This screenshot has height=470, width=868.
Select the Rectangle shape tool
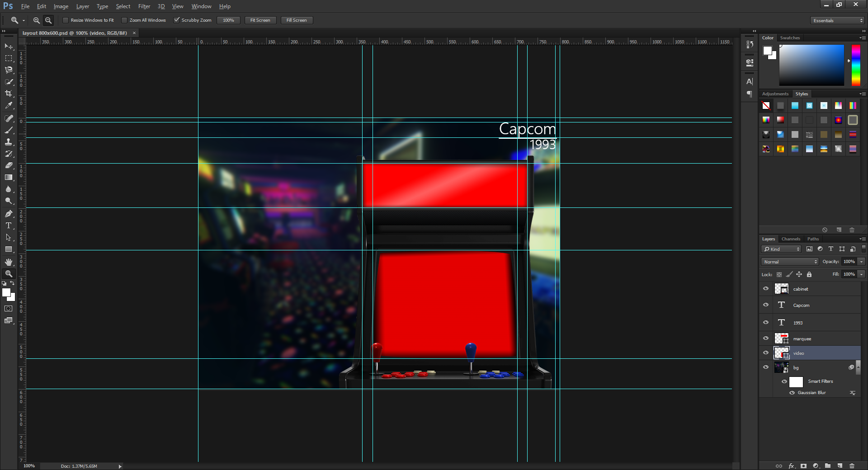[x=9, y=249]
